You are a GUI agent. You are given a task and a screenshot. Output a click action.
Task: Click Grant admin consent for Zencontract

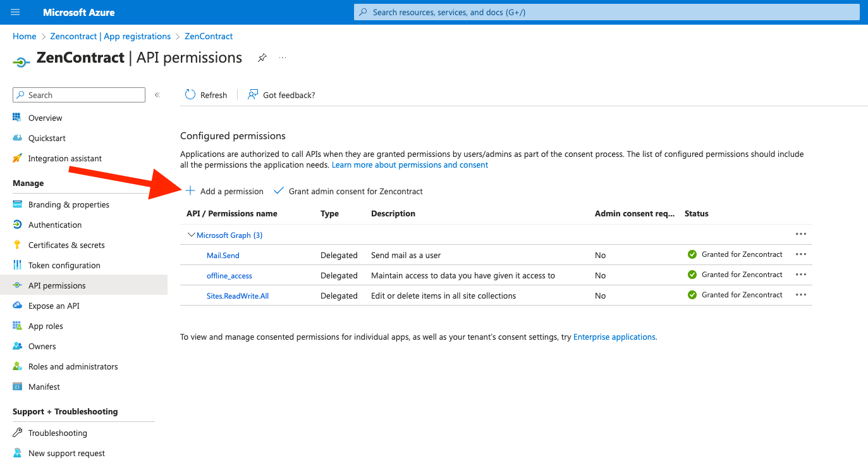348,191
